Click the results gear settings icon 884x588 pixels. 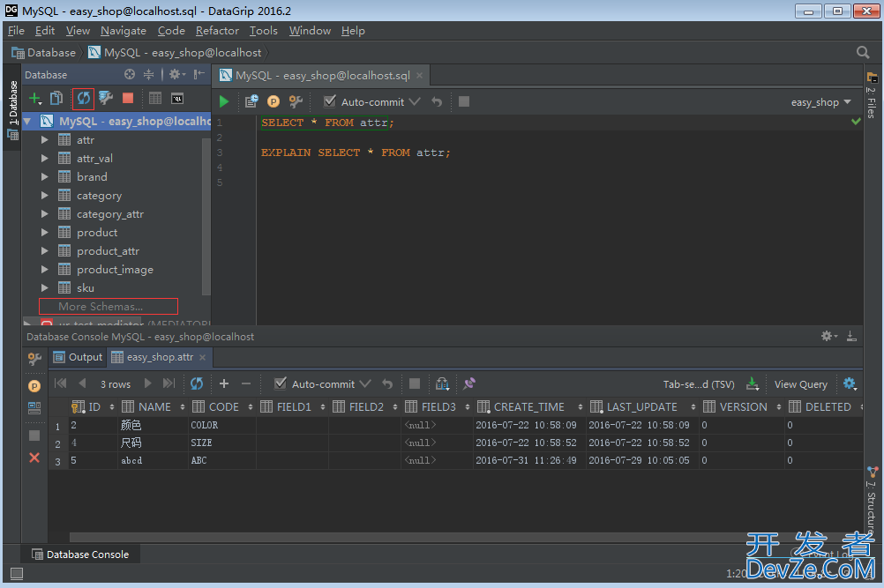click(x=850, y=384)
